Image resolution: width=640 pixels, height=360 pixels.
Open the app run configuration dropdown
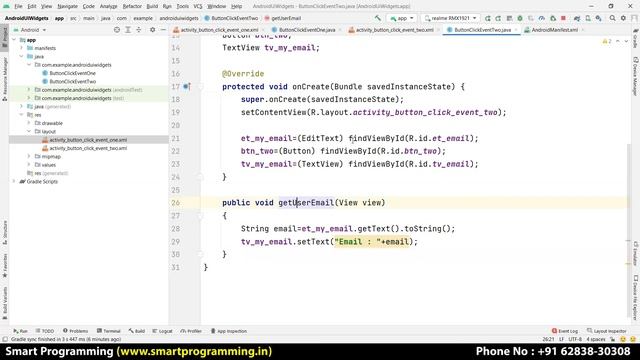(402, 18)
